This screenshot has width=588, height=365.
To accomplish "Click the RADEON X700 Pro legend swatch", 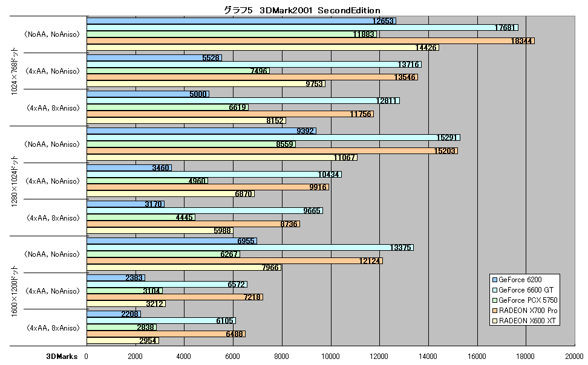I will pyautogui.click(x=494, y=311).
